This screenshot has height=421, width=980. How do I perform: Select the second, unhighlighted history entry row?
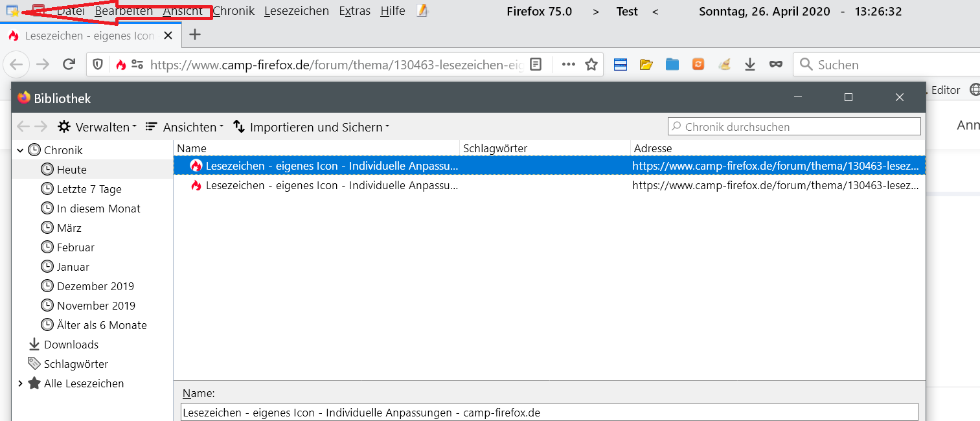(549, 185)
